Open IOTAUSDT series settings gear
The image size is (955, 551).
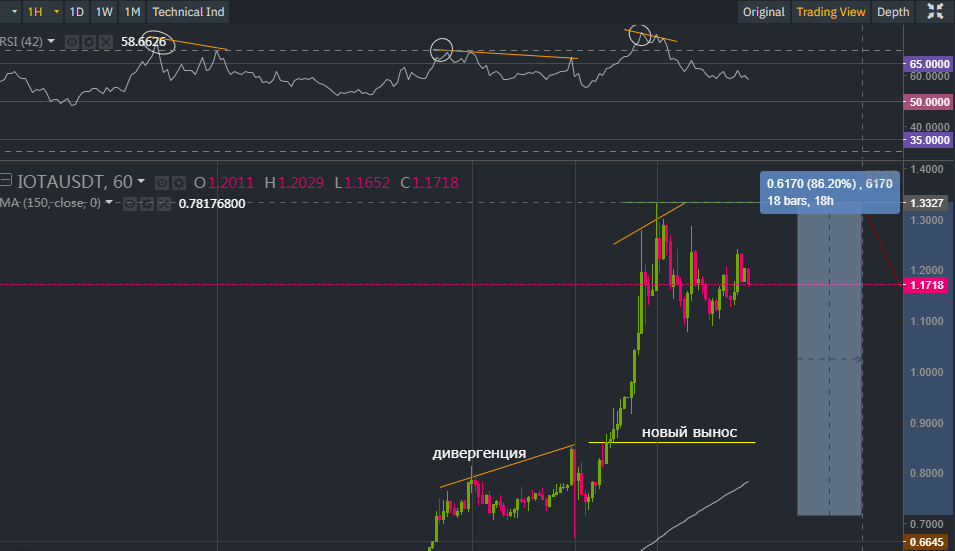pyautogui.click(x=179, y=183)
